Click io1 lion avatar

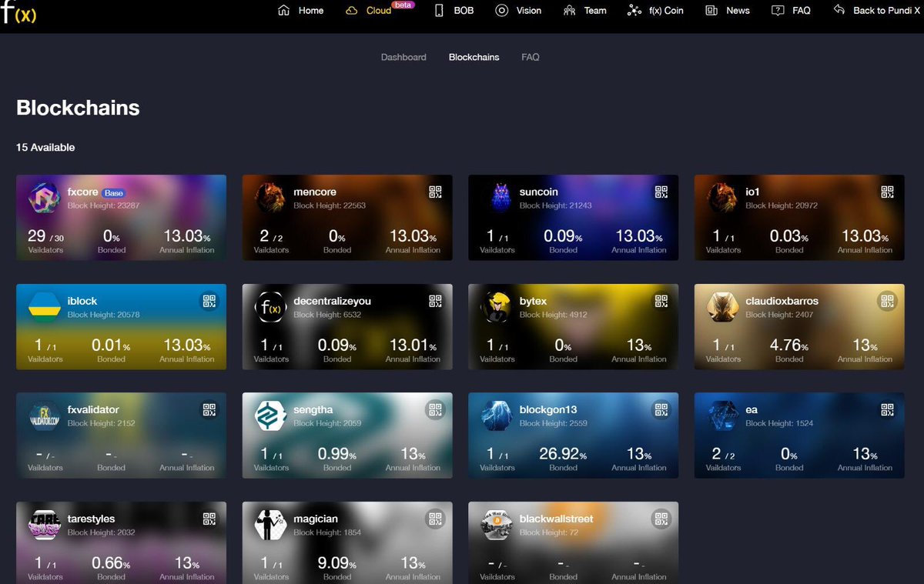(x=722, y=198)
